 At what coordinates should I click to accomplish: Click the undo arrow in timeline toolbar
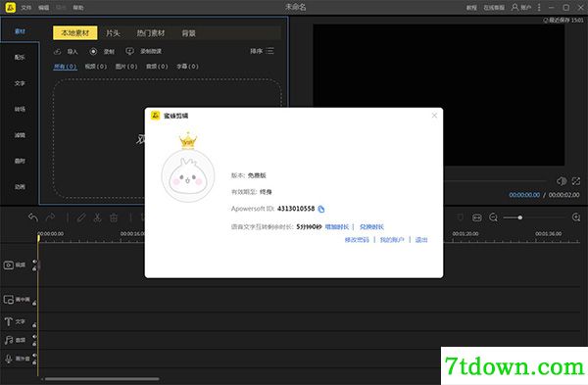click(x=33, y=217)
